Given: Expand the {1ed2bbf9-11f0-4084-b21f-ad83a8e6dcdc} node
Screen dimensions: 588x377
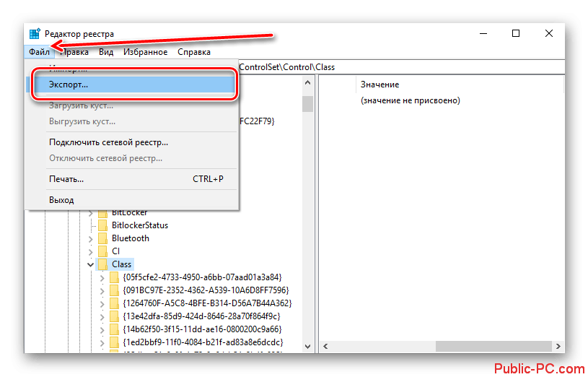Looking at the screenshot, I should click(102, 343).
